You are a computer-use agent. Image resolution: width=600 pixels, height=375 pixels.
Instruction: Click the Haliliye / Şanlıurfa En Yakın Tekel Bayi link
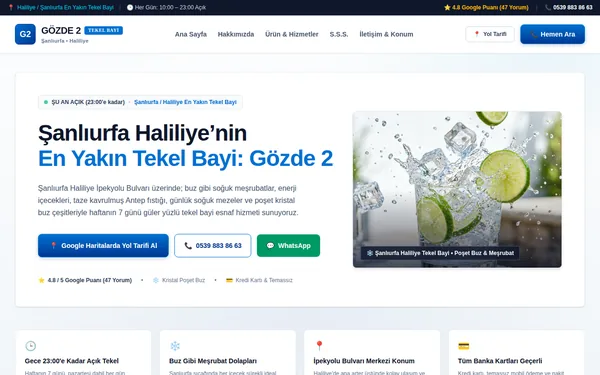coord(65,7)
